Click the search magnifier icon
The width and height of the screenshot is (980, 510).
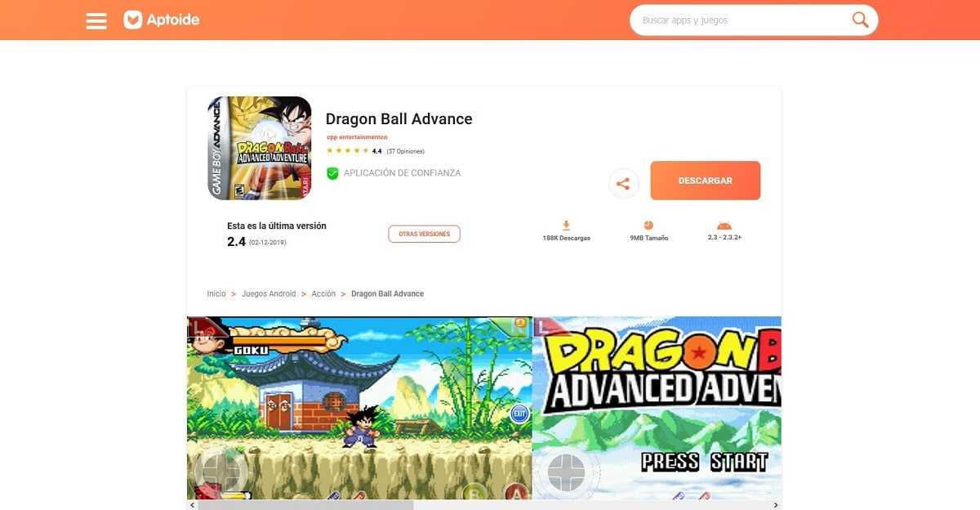860,20
